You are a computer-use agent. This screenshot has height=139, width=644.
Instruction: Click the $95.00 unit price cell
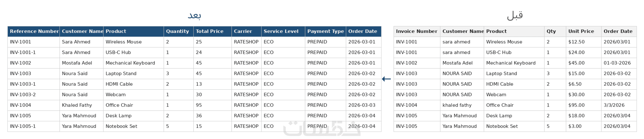[584, 105]
